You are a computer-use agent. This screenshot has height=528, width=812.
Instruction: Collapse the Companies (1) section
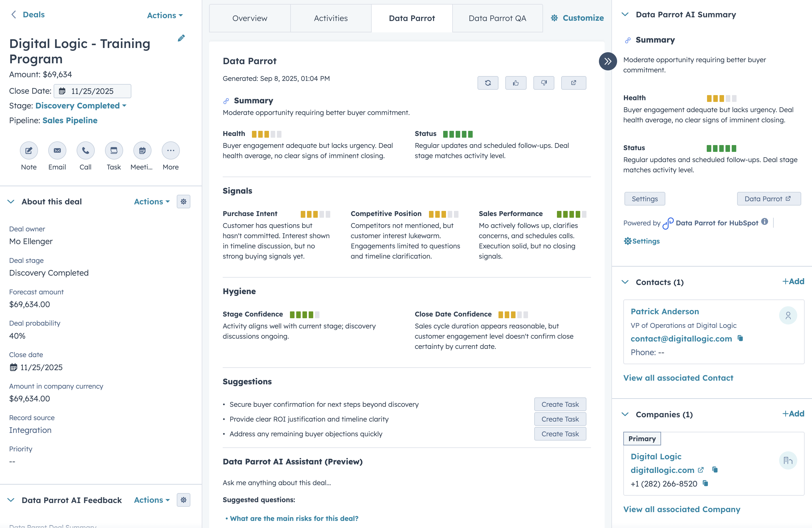coord(625,414)
